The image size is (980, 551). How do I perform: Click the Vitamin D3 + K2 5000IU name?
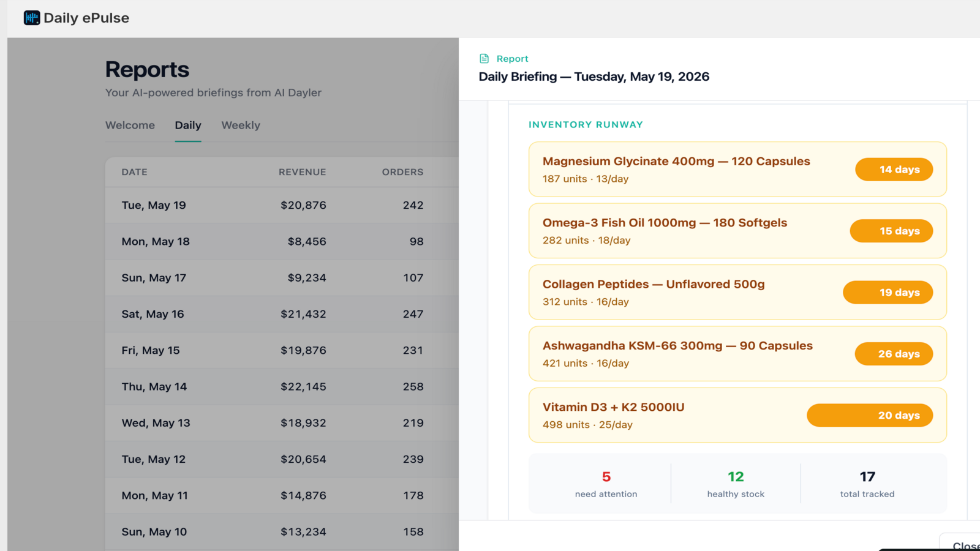point(614,407)
